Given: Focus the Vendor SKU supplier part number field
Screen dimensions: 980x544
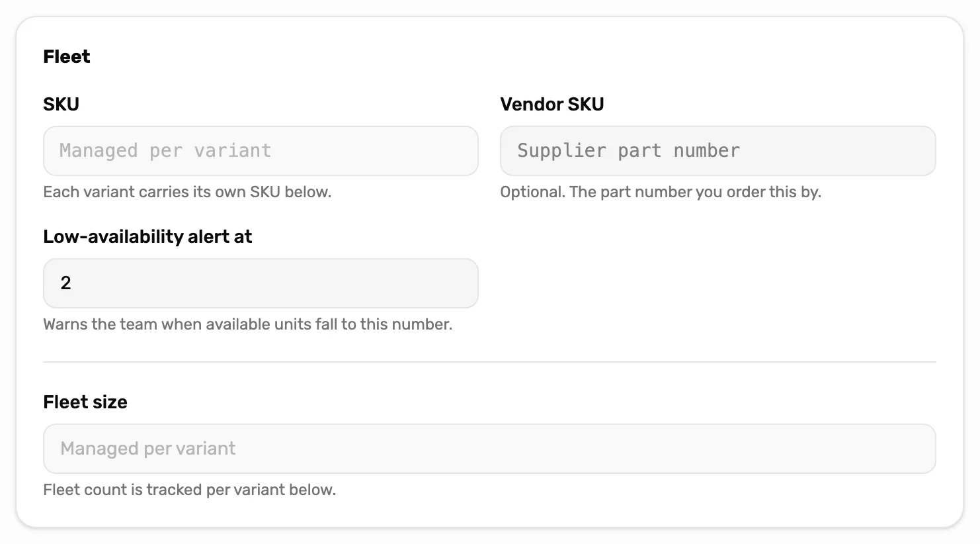Looking at the screenshot, I should [717, 151].
